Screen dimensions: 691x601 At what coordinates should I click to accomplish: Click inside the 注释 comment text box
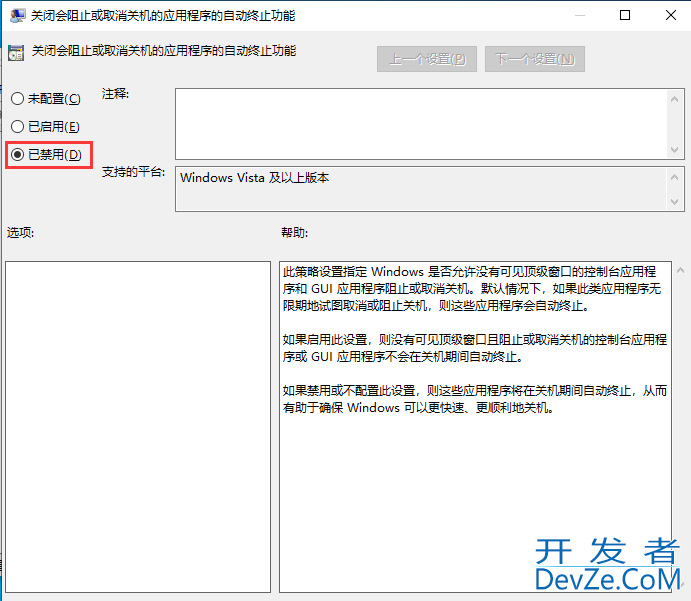pos(421,124)
